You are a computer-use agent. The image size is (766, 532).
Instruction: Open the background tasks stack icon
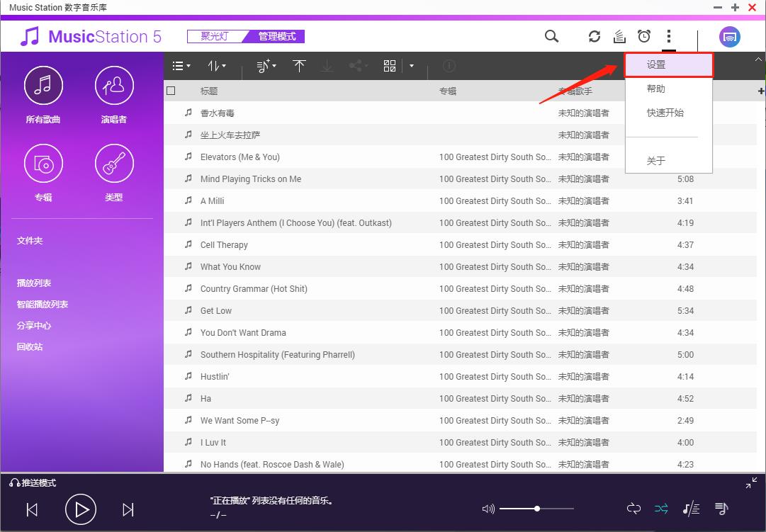tap(619, 36)
